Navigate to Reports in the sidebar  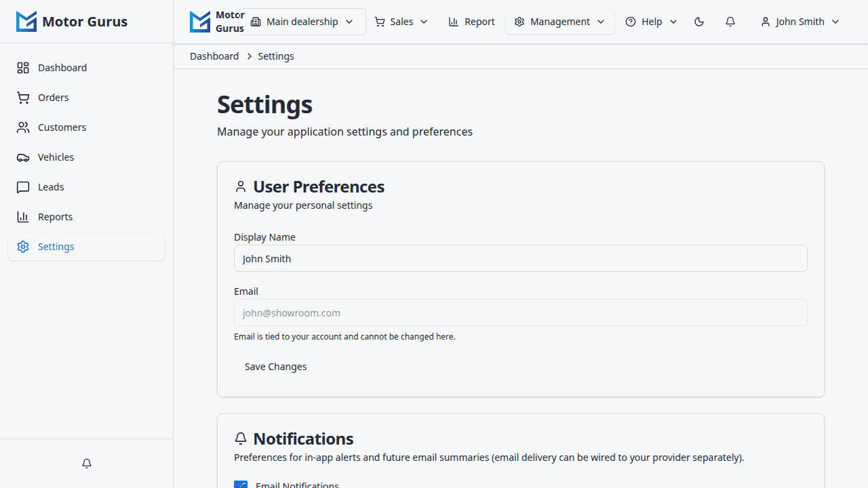click(x=86, y=217)
